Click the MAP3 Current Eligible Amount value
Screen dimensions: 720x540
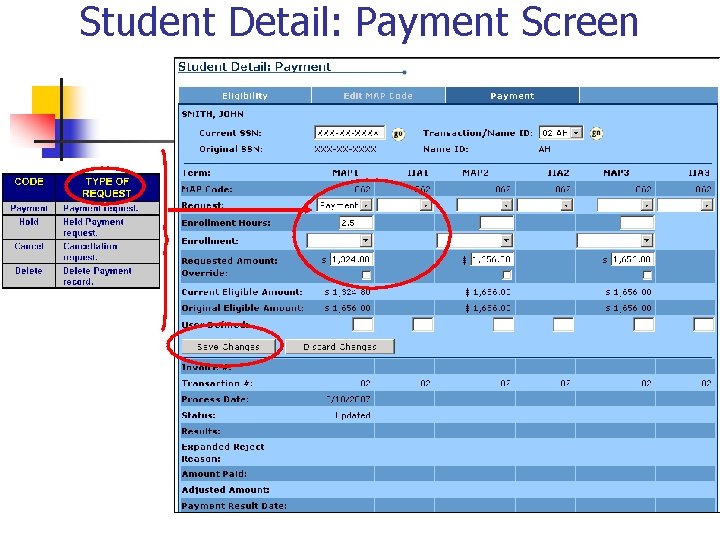pyautogui.click(x=629, y=292)
